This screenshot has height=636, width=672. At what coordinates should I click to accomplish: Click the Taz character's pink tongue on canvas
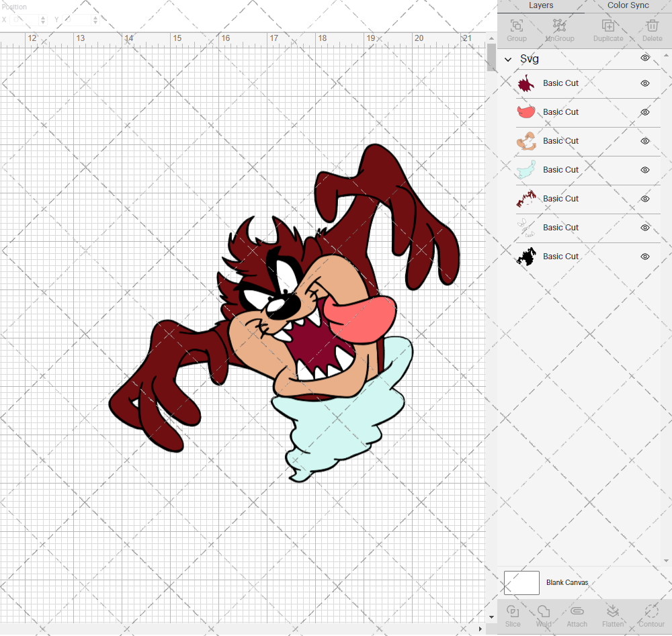point(362,320)
